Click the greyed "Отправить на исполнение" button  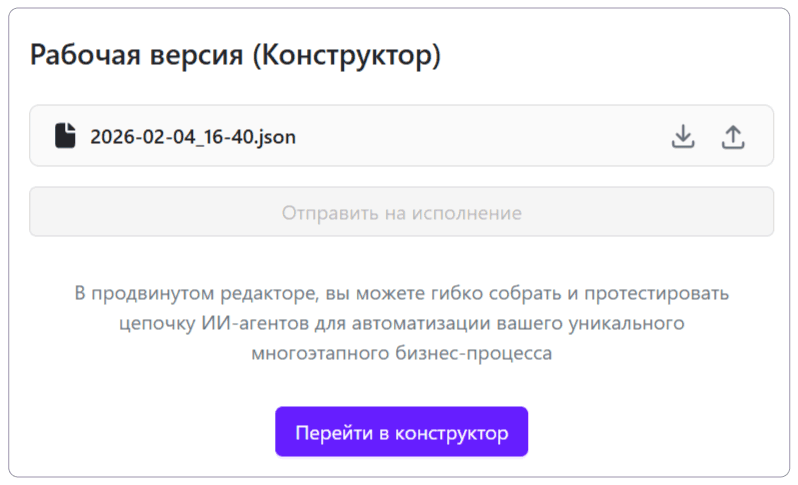pos(401,213)
